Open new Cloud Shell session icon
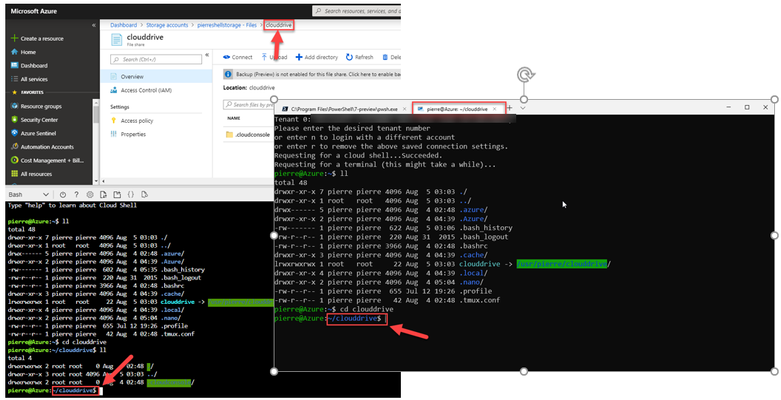Screen dimensions: 781x400 [x=117, y=194]
